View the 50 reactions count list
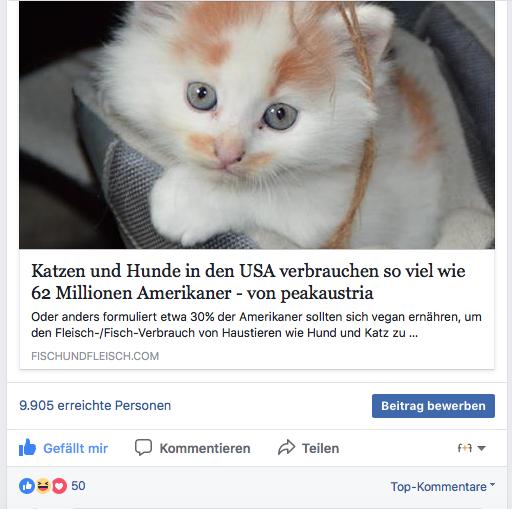 point(78,486)
